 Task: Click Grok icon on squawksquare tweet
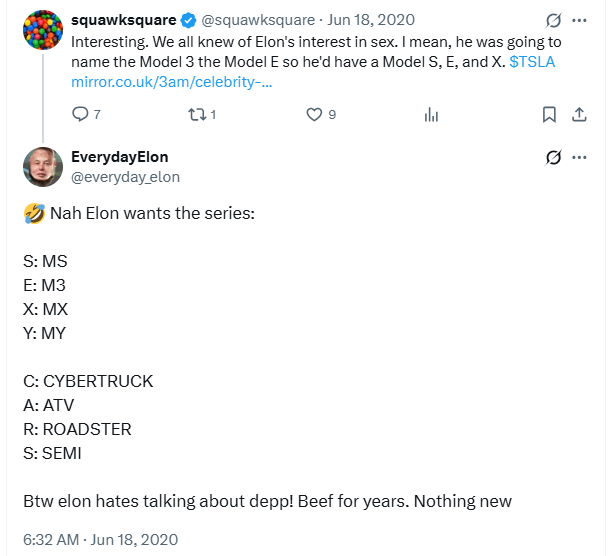pyautogui.click(x=553, y=20)
